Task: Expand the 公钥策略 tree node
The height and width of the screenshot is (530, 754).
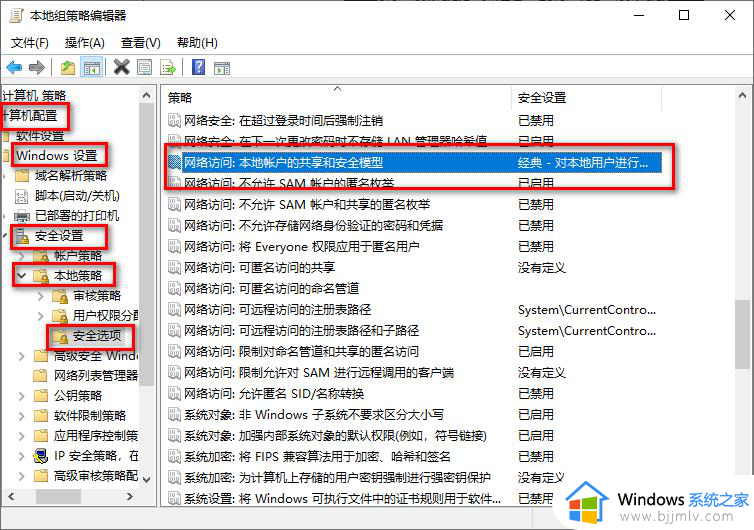Action: pyautogui.click(x=22, y=396)
